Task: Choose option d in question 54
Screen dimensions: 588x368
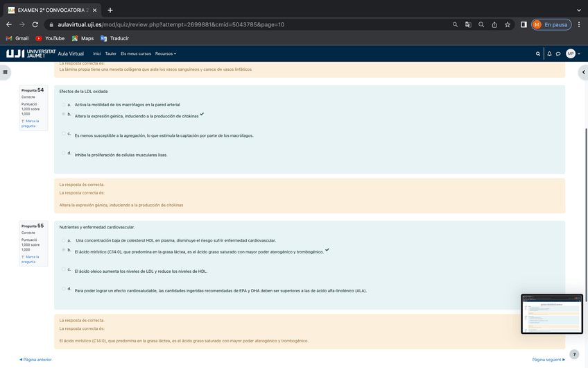Action: pyautogui.click(x=64, y=153)
